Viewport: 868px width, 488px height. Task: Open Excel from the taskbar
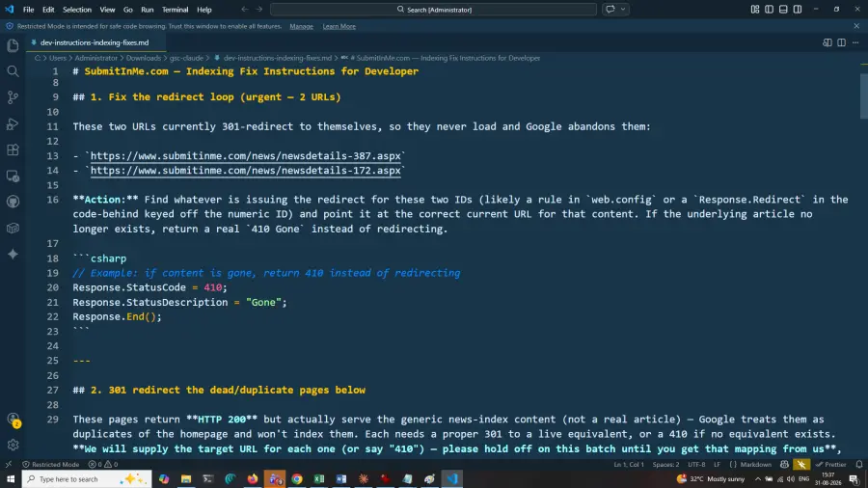point(319,479)
